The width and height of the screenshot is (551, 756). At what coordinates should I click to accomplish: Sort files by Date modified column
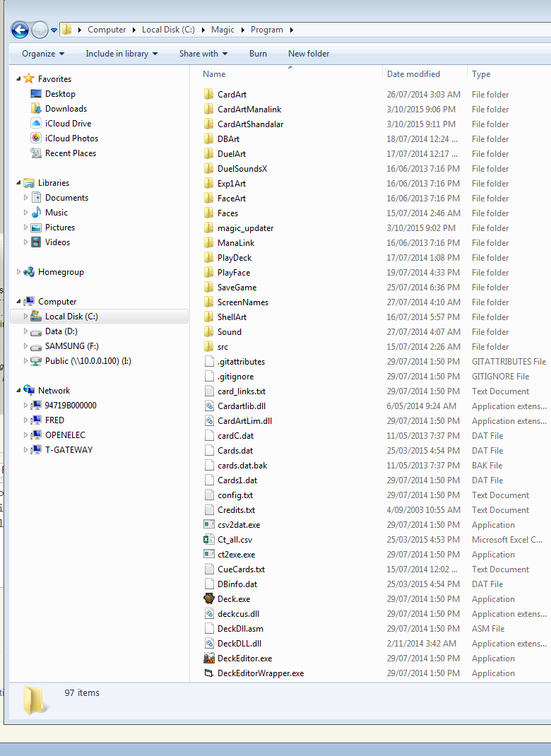[x=413, y=74]
